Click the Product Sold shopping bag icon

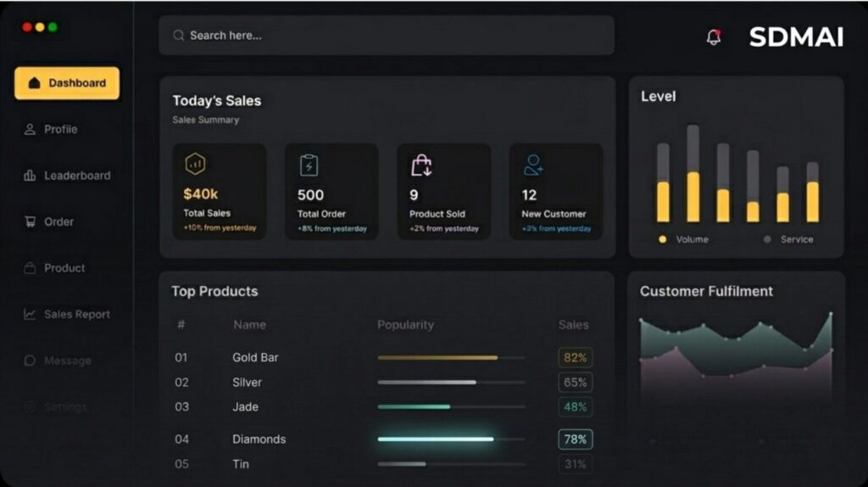coord(421,165)
